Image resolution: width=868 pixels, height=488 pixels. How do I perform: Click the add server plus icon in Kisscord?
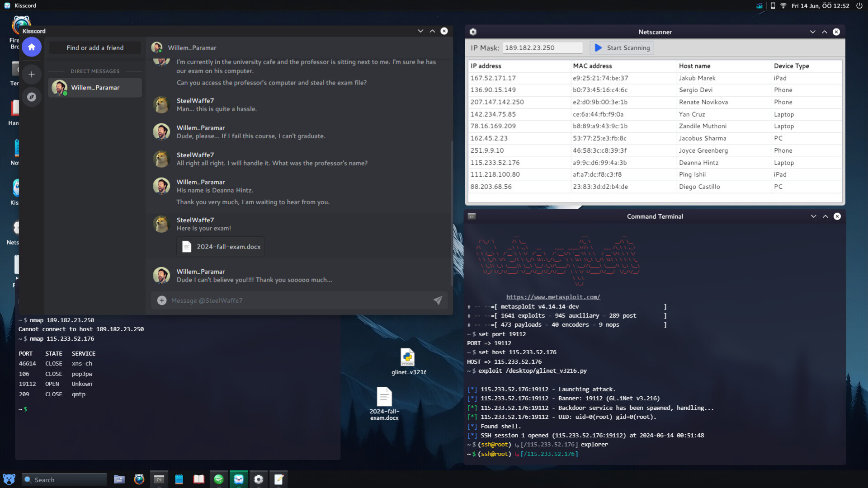32,74
